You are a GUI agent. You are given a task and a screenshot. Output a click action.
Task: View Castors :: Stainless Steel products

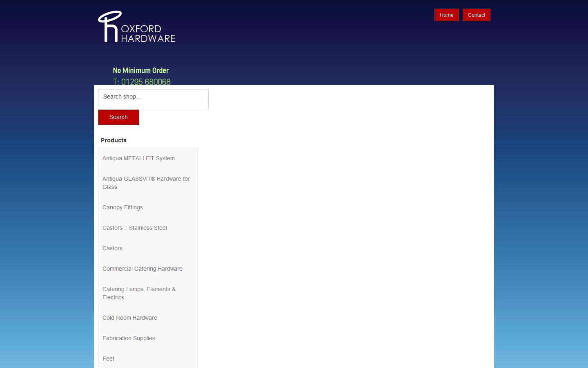pyautogui.click(x=134, y=228)
